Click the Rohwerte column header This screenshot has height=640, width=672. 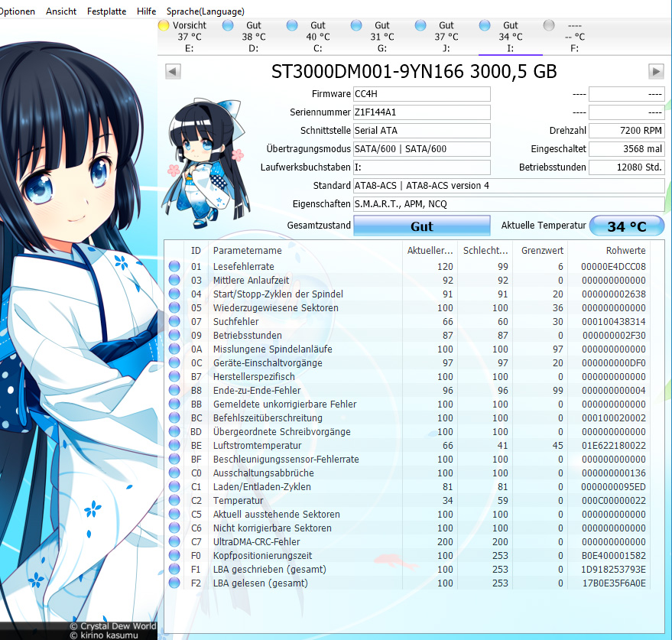click(609, 251)
